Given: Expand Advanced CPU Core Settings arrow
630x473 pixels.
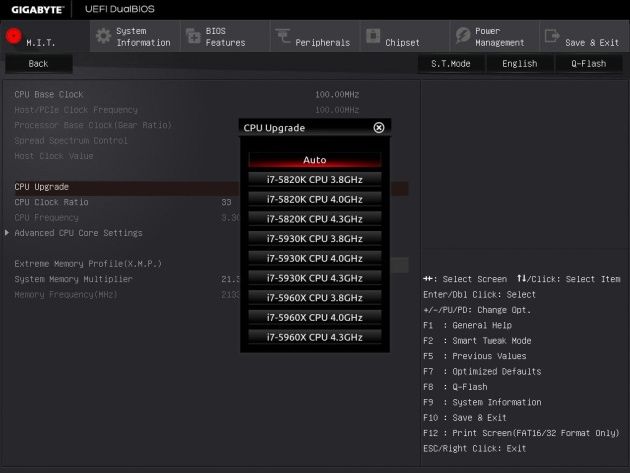Looking at the screenshot, I should coord(7,233).
